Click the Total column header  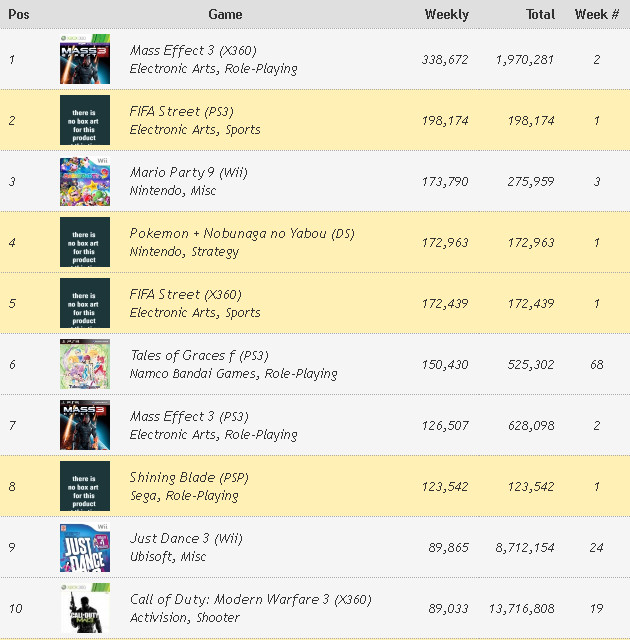540,14
